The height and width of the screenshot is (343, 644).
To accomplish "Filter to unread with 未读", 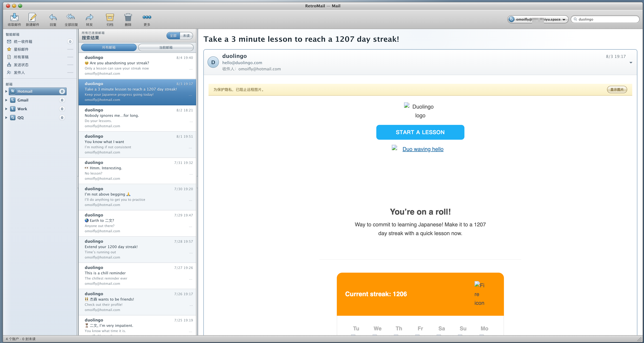I will pos(186,36).
